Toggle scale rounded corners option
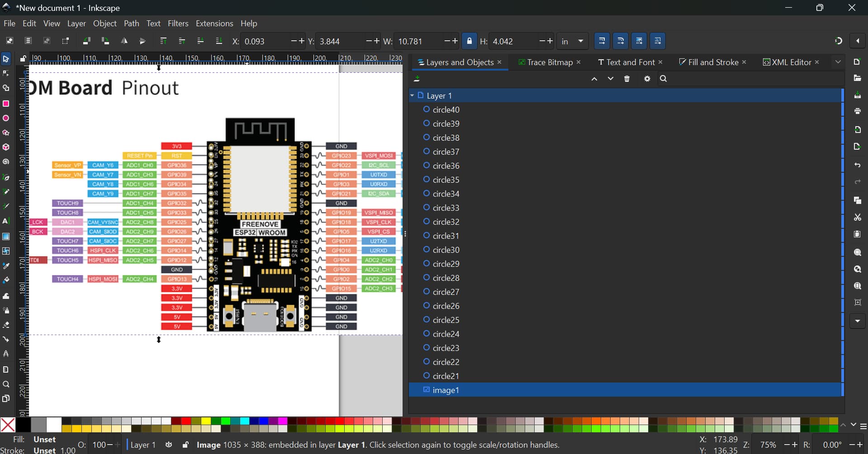This screenshot has height=454, width=868. (x=621, y=41)
